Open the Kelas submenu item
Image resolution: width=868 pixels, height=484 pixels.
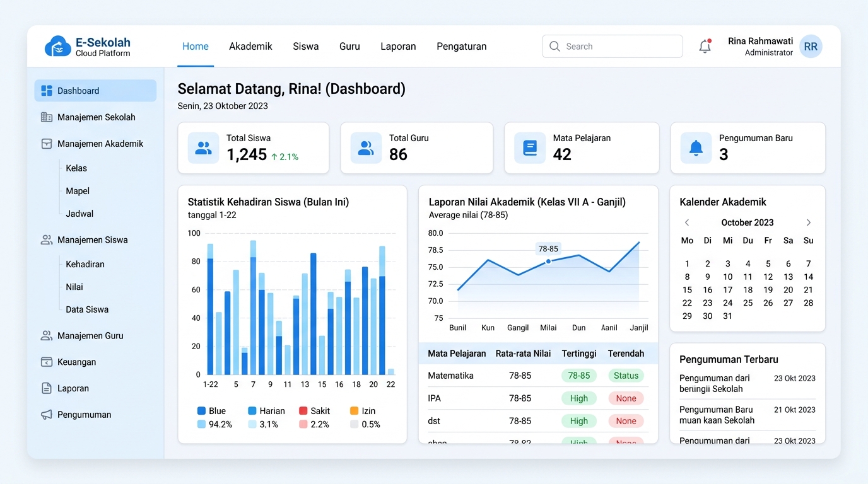(x=76, y=168)
